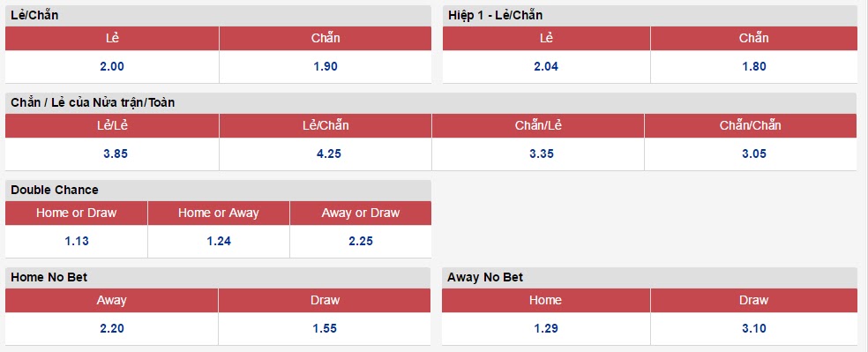The width and height of the screenshot is (868, 352).
Task: Choose Chẵn/Chẵn odds 3.05
Action: (x=754, y=154)
